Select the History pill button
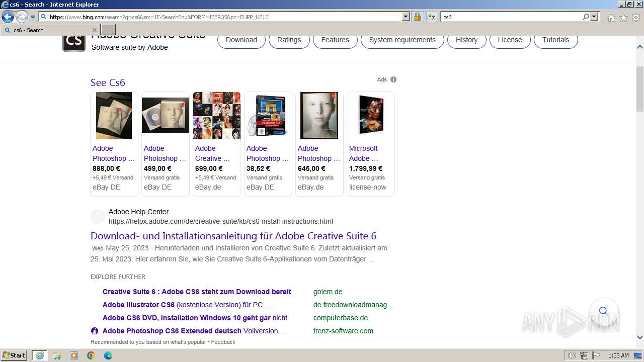Image resolution: width=644 pixels, height=362 pixels. point(466,40)
